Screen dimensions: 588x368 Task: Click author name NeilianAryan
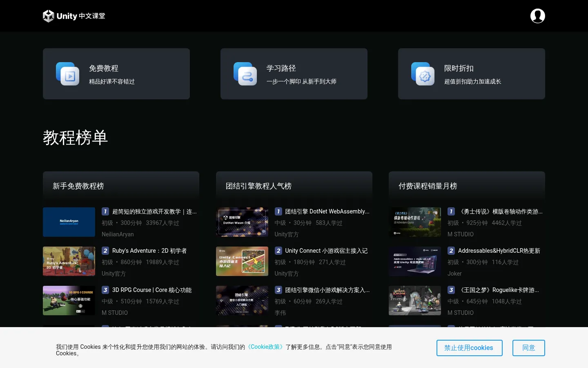coord(118,234)
